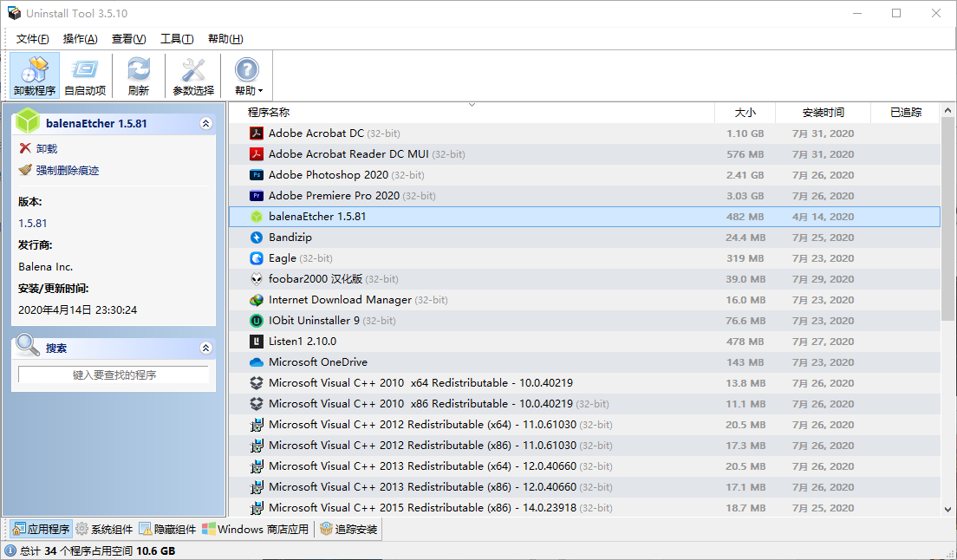
Task: Switch to Windows 商店应用 tab
Action: [256, 529]
